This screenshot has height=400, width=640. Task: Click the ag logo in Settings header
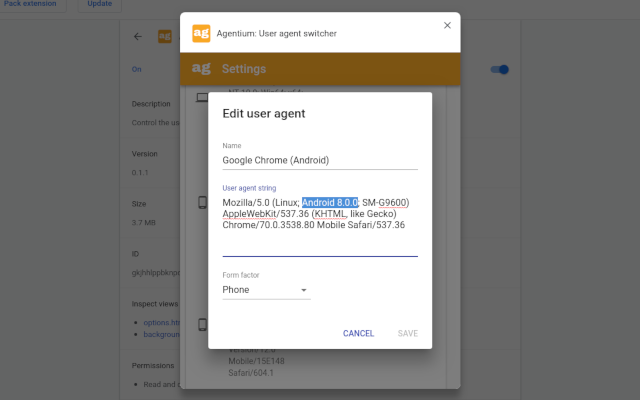[x=201, y=68]
